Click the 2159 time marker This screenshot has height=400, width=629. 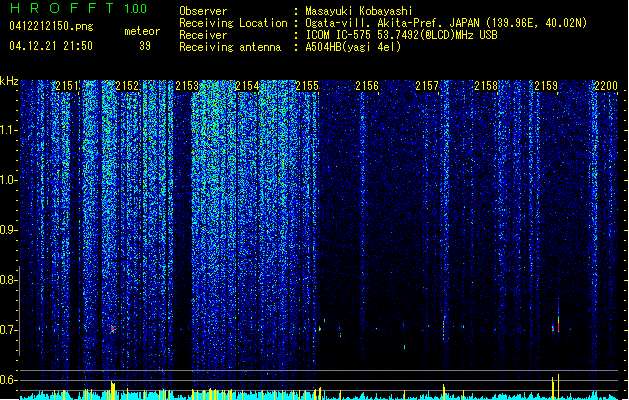pos(546,86)
